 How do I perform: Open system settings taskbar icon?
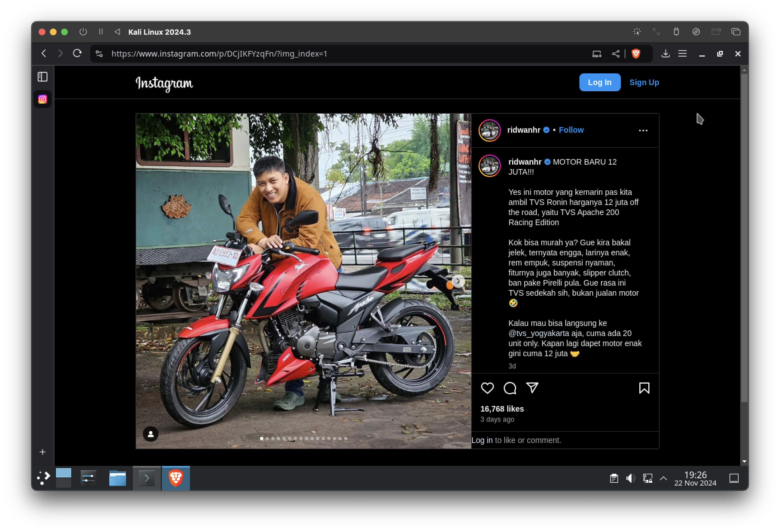click(89, 478)
